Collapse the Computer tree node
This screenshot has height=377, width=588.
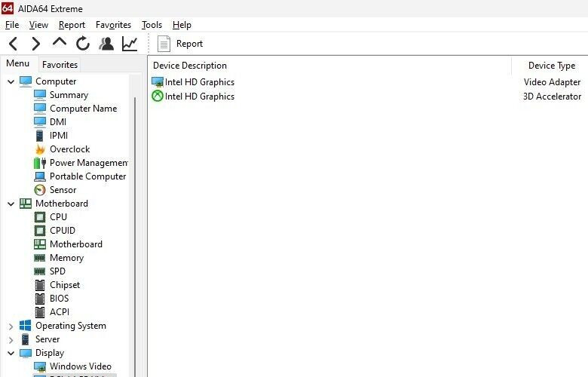(11, 81)
